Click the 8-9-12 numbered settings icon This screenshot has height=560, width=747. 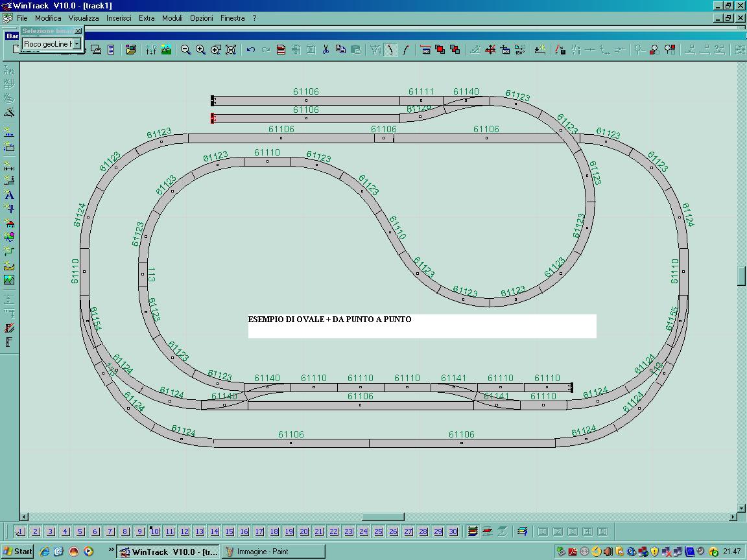(151, 49)
